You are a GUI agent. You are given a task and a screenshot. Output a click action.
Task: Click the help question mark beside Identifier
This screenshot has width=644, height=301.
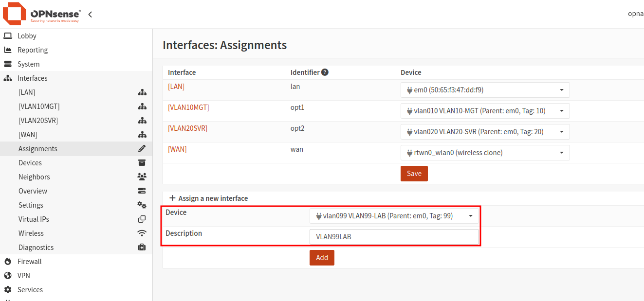324,71
